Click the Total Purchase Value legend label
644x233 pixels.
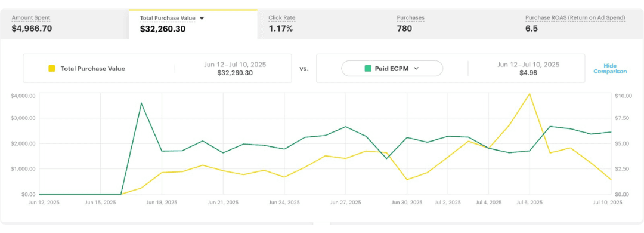tap(93, 69)
